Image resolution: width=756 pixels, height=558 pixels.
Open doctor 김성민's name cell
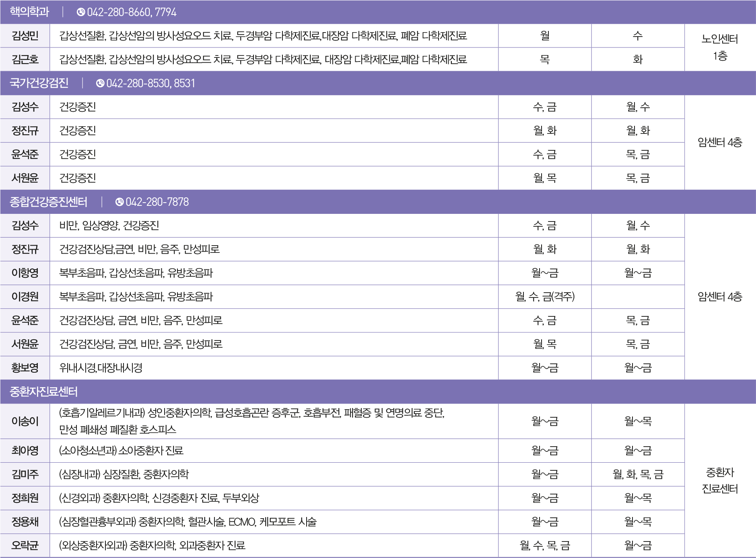(x=25, y=36)
